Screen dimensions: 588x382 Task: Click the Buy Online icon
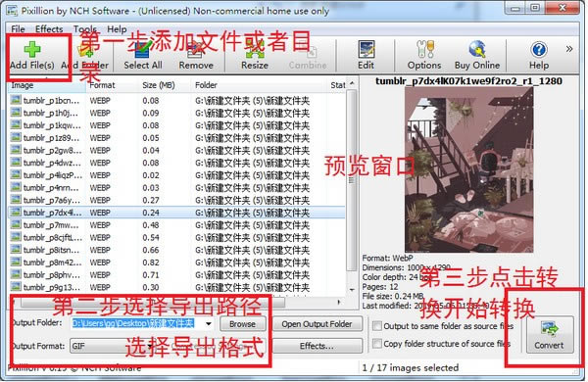(477, 49)
